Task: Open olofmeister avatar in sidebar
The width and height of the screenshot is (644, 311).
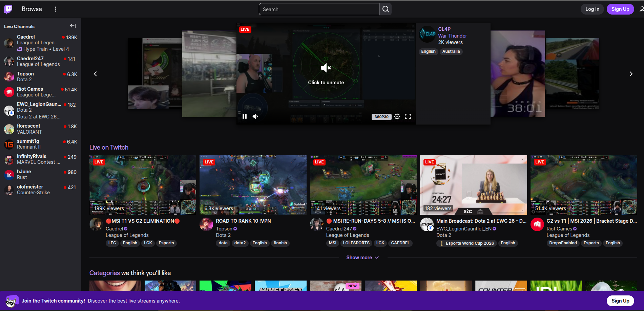Action: [x=9, y=190]
